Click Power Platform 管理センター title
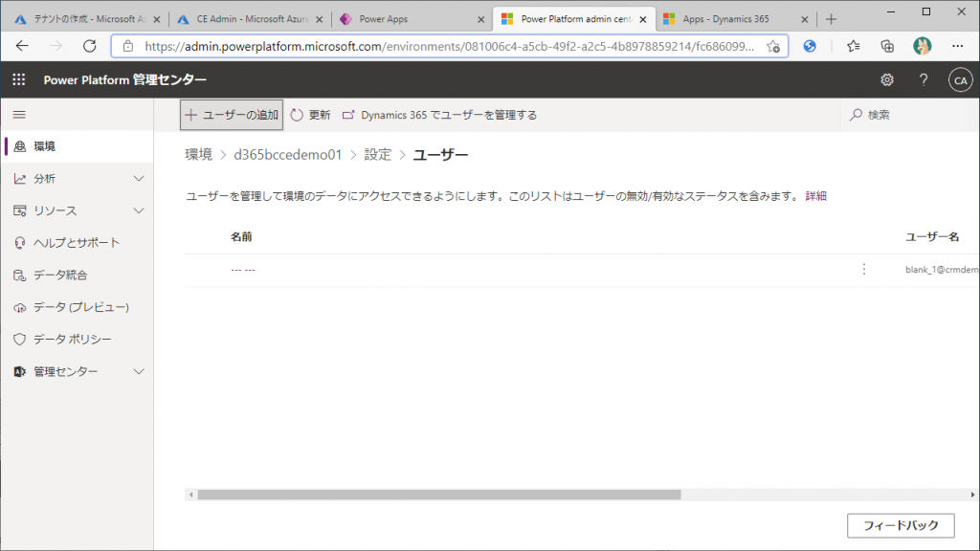The width and height of the screenshot is (980, 551). 125,80
